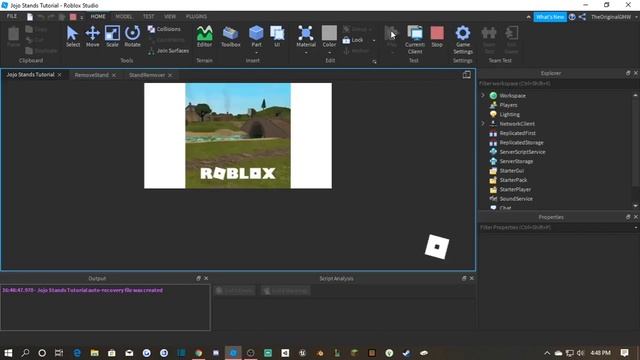Close the RemoveStand tab
Image resolution: width=640 pixels, height=360 pixels.
click(114, 75)
